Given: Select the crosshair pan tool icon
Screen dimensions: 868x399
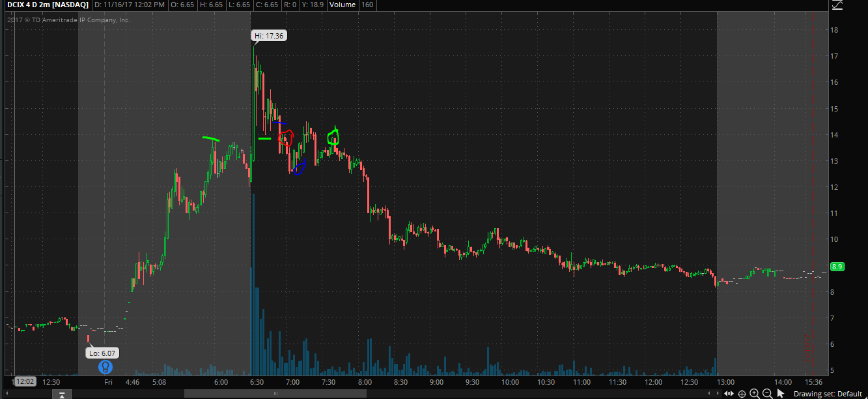Looking at the screenshot, I should coord(742,394).
